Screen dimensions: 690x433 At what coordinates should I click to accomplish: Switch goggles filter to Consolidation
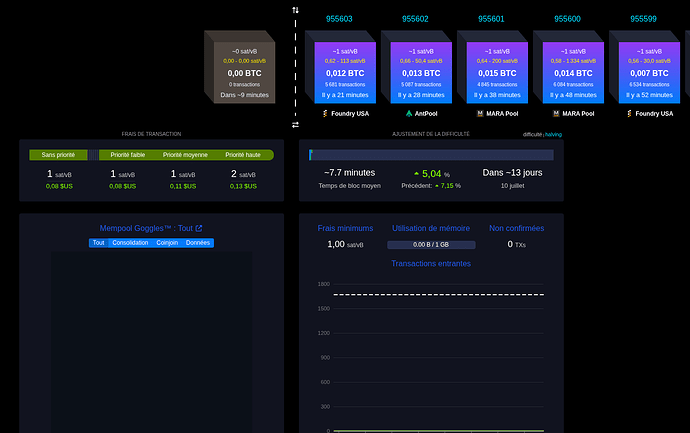[130, 243]
